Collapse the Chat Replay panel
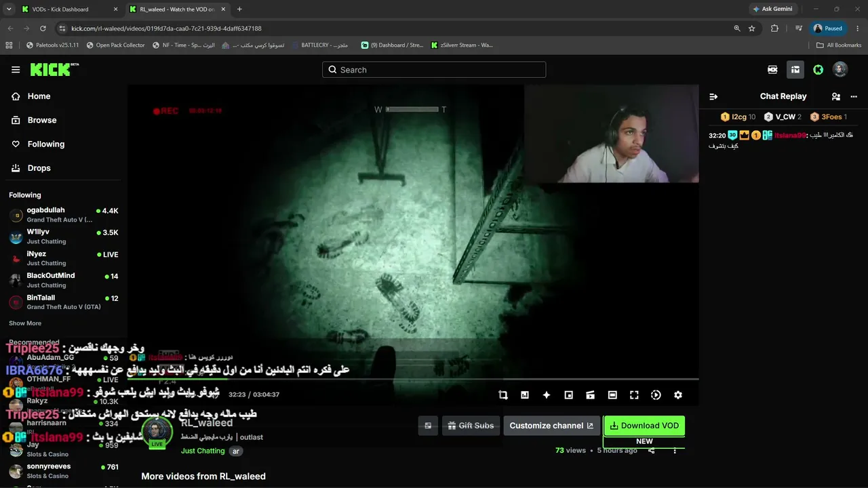The width and height of the screenshot is (868, 488). coord(713,97)
